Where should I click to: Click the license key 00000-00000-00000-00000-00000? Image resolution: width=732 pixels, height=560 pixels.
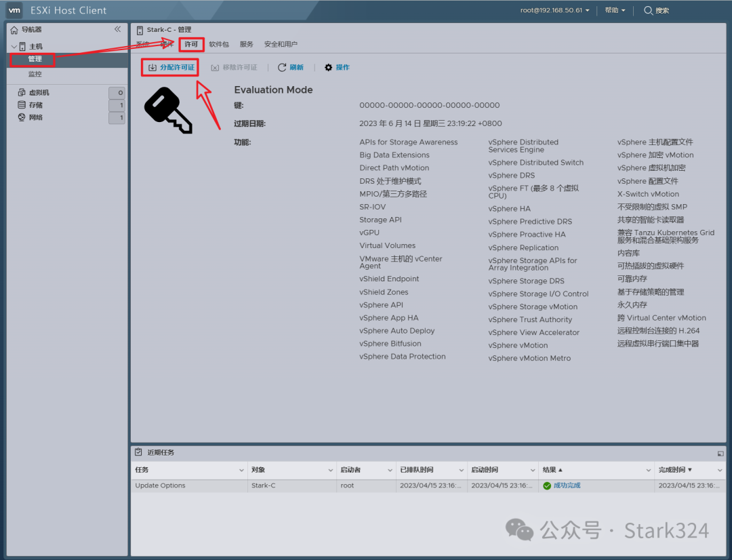point(430,105)
